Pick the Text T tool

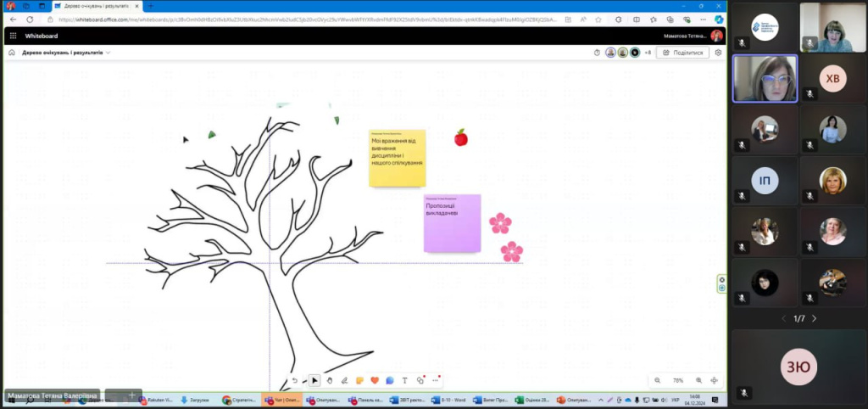[x=404, y=380]
